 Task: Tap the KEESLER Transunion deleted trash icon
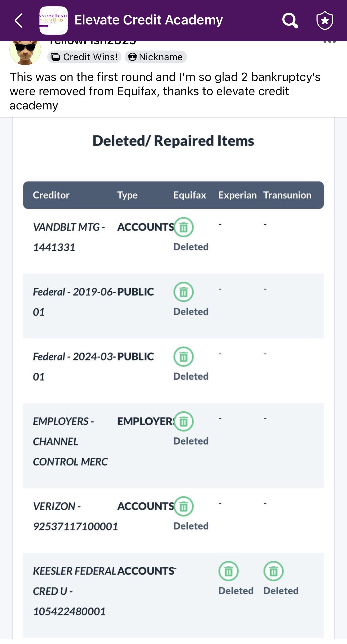tap(273, 571)
